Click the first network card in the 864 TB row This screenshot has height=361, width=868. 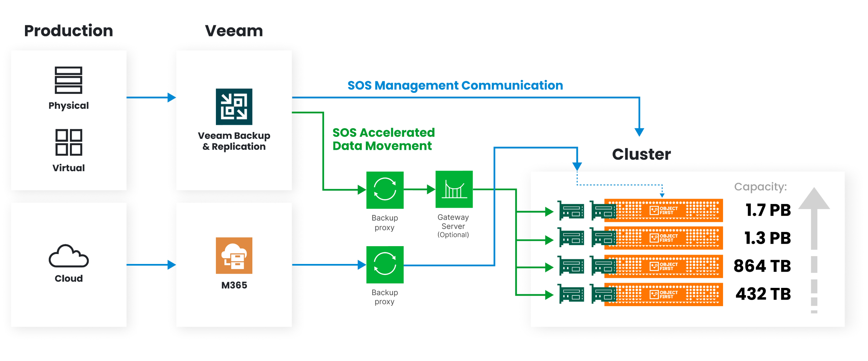coord(571,266)
